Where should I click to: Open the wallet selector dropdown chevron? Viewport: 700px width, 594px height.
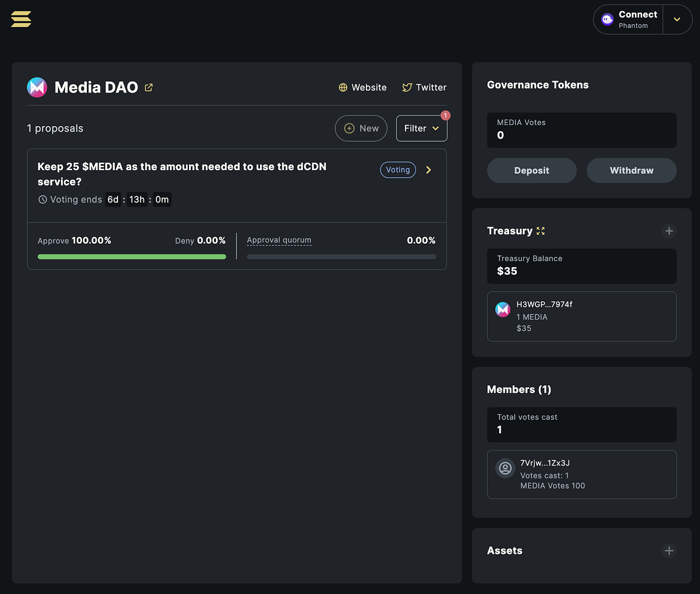[x=677, y=20]
